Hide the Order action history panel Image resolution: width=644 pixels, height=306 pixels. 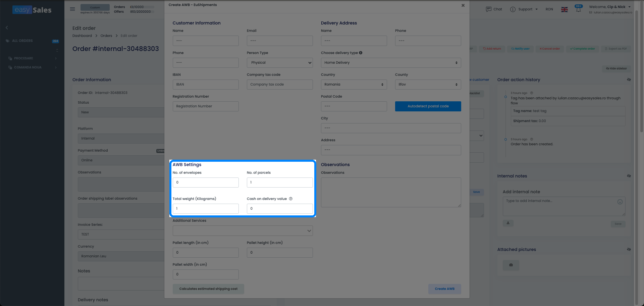click(x=629, y=80)
